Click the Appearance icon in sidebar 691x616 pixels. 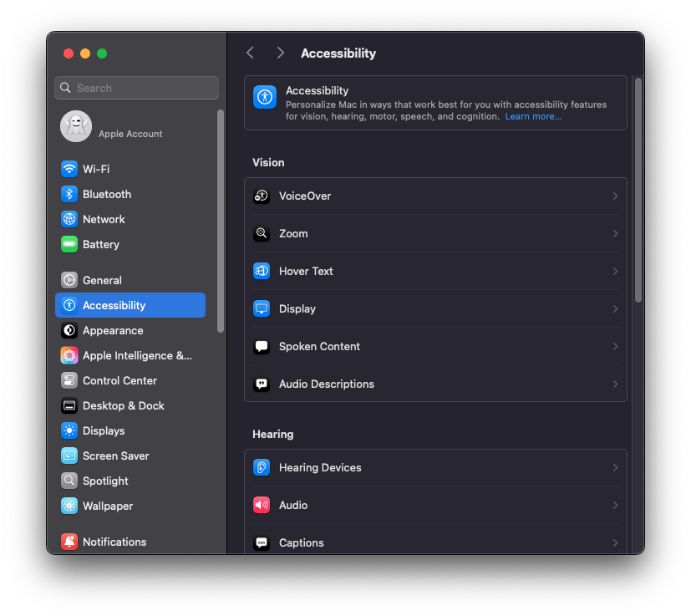coord(69,330)
